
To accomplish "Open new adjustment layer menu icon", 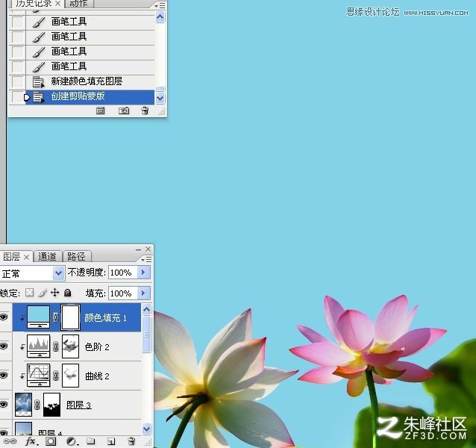I will point(72,441).
